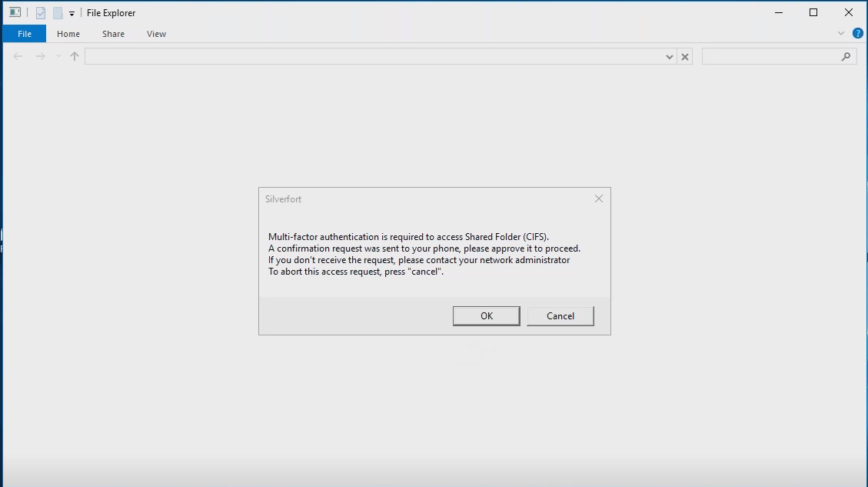Open File Explorer help icon

click(x=857, y=33)
